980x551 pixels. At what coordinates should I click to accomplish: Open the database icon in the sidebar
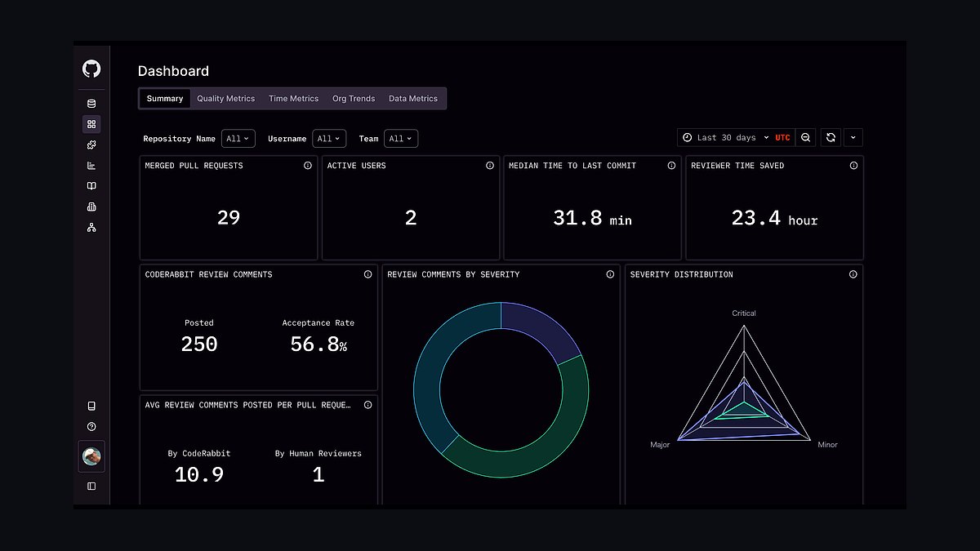coord(91,104)
